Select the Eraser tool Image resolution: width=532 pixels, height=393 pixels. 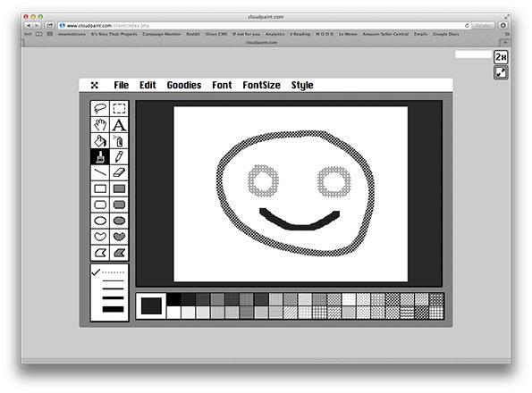point(119,172)
